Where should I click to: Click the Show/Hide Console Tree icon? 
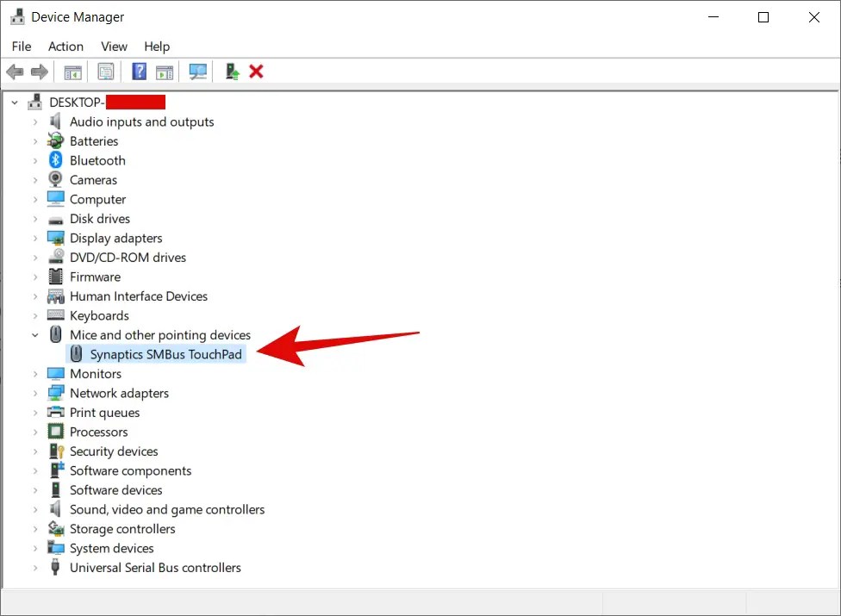click(73, 71)
